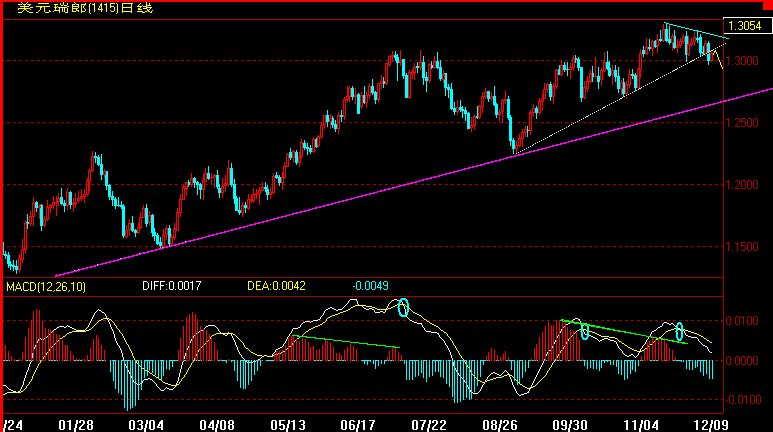Click the 1.1500 price axis label
Image resolution: width=773 pixels, height=432 pixels.
tap(742, 247)
